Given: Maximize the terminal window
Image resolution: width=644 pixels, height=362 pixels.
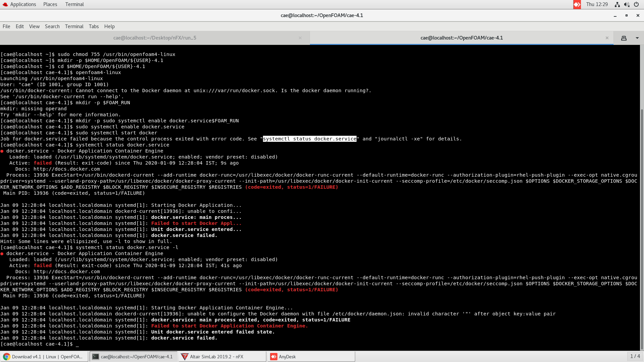Looking at the screenshot, I should pyautogui.click(x=627, y=15).
